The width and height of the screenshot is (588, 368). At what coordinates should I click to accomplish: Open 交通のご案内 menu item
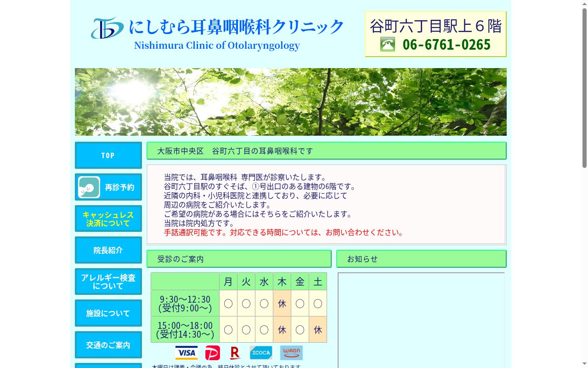coord(108,345)
